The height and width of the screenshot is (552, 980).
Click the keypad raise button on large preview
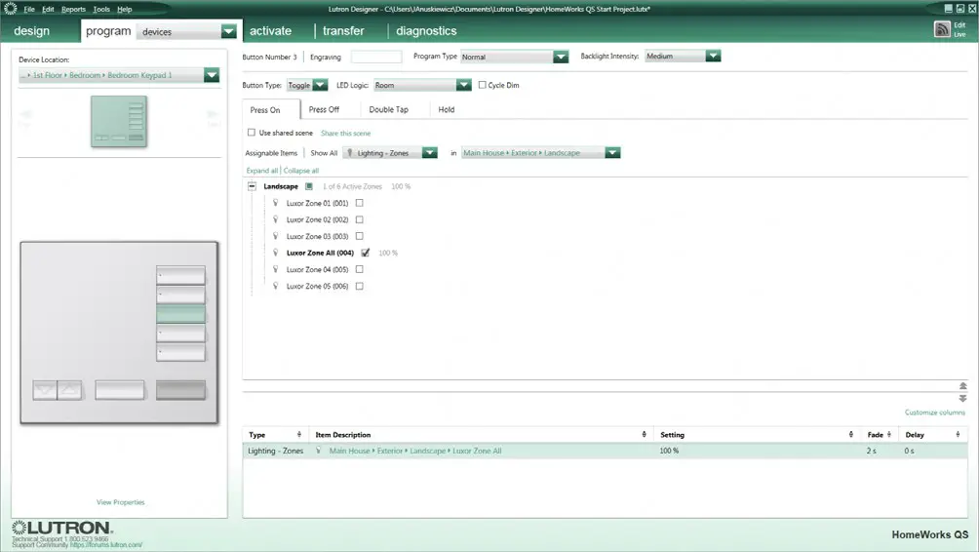[x=69, y=390]
